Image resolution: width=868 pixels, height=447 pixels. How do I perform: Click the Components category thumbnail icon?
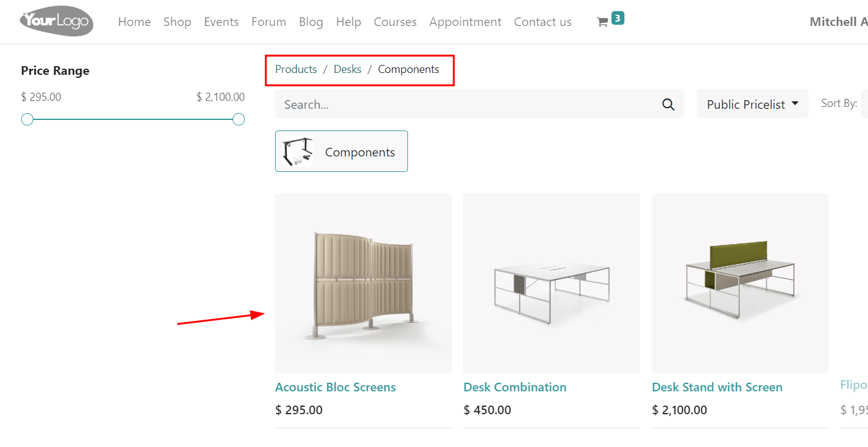click(297, 151)
